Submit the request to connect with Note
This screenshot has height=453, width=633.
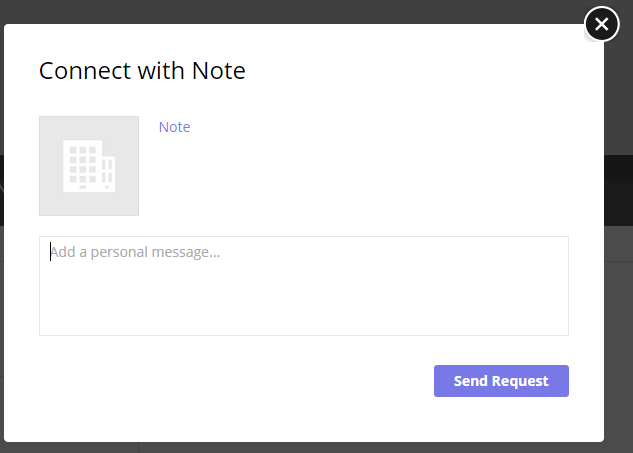[x=501, y=381]
